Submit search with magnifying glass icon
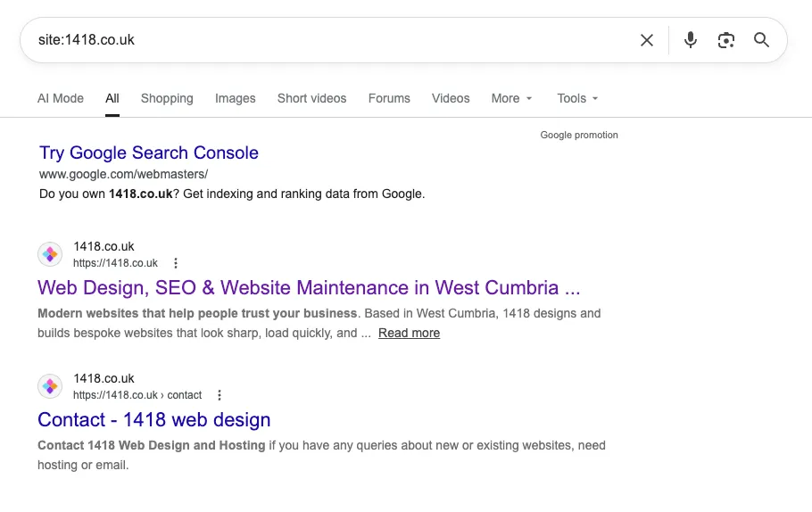The height and width of the screenshot is (512, 812). coord(761,40)
